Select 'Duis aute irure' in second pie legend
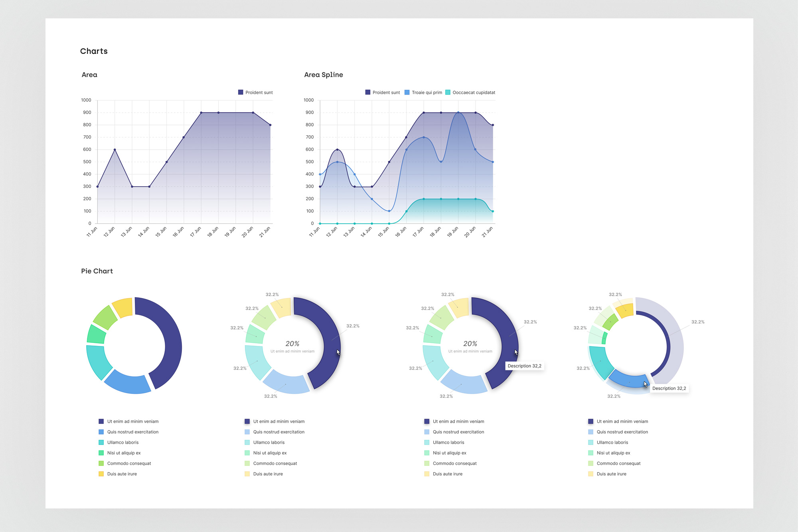This screenshot has width=798, height=532. pyautogui.click(x=268, y=474)
